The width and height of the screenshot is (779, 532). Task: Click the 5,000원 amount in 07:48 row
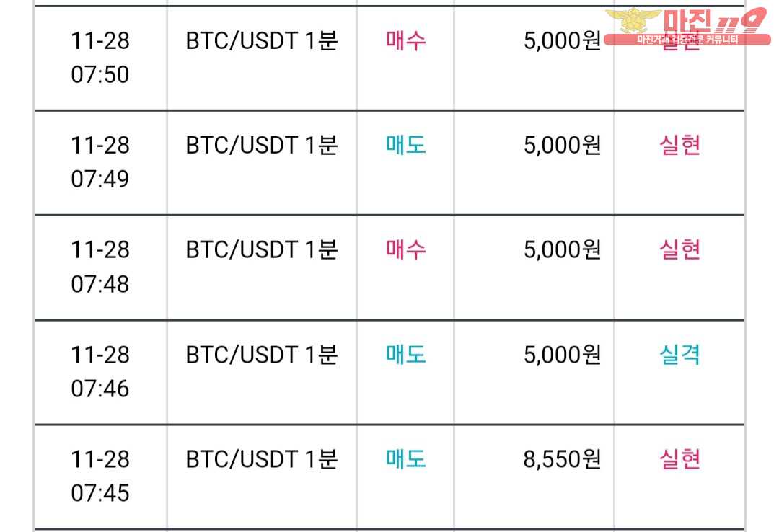563,250
